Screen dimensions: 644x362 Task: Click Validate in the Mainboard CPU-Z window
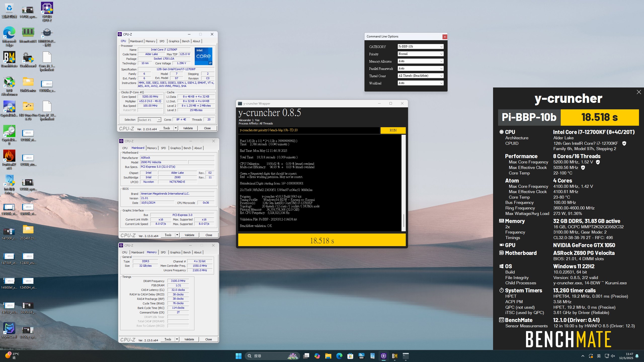[x=189, y=235]
